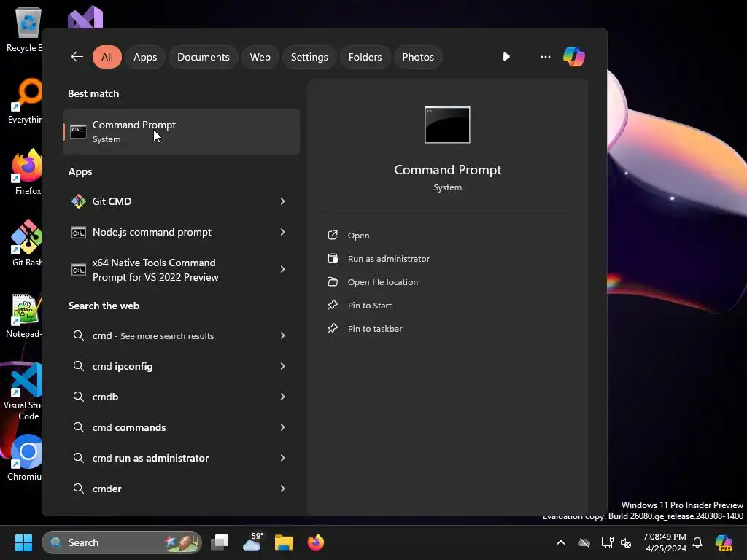The width and height of the screenshot is (747, 560).
Task: Click the Node.js command prompt icon
Action: click(x=79, y=233)
